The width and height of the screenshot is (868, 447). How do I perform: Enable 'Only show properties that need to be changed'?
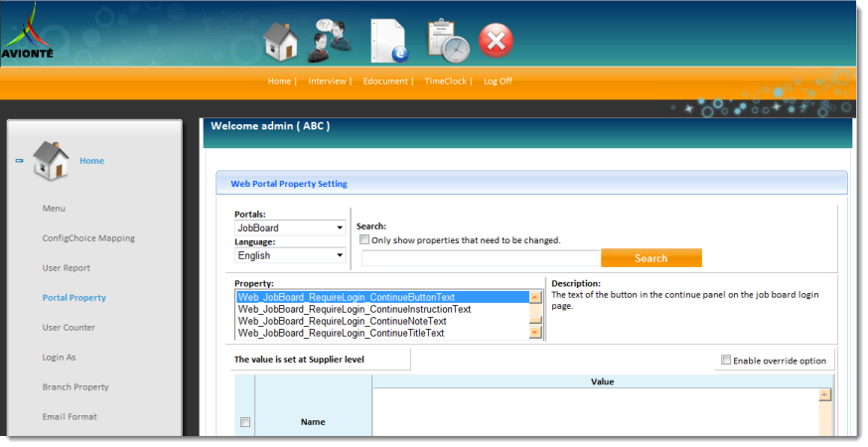(x=364, y=239)
